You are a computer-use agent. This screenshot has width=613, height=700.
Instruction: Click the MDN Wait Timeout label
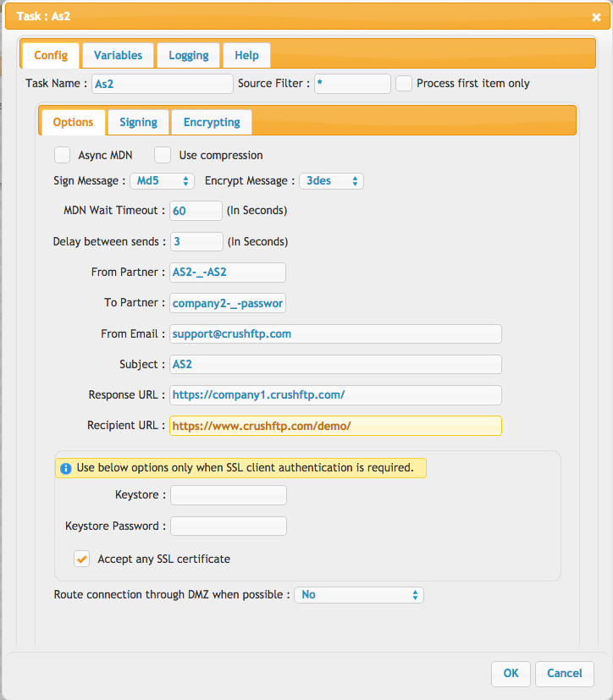pyautogui.click(x=114, y=210)
